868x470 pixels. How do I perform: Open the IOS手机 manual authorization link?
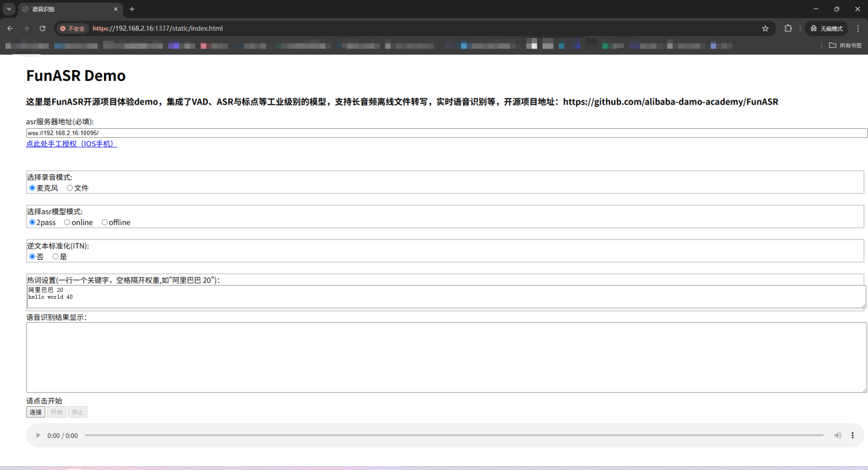click(x=71, y=144)
